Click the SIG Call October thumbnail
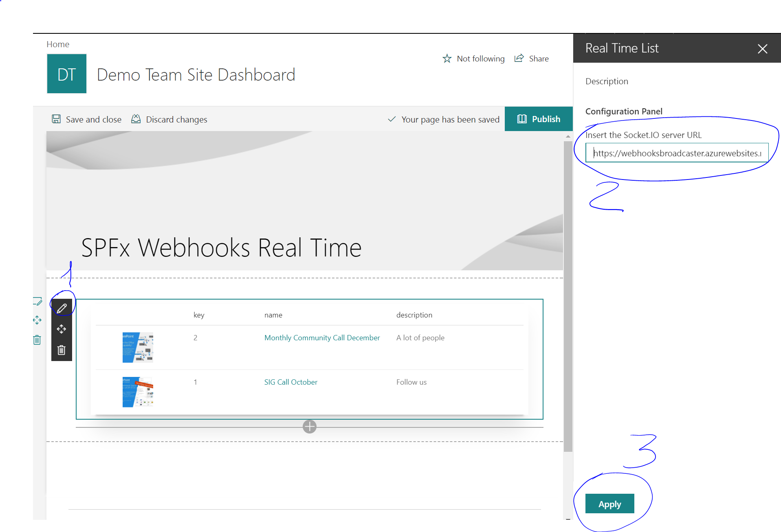The width and height of the screenshot is (781, 532). click(138, 392)
